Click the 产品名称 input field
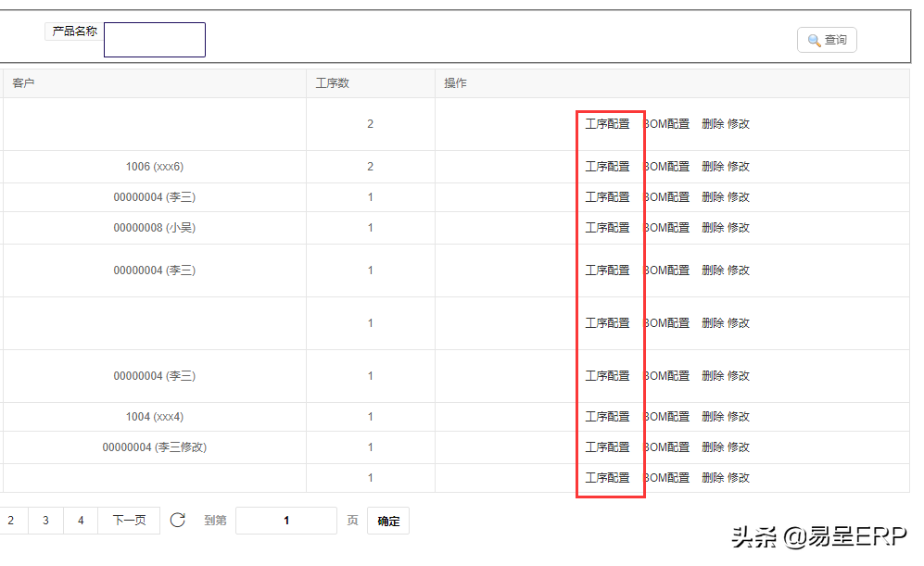Viewport: 924px width, 566px height. coord(155,40)
